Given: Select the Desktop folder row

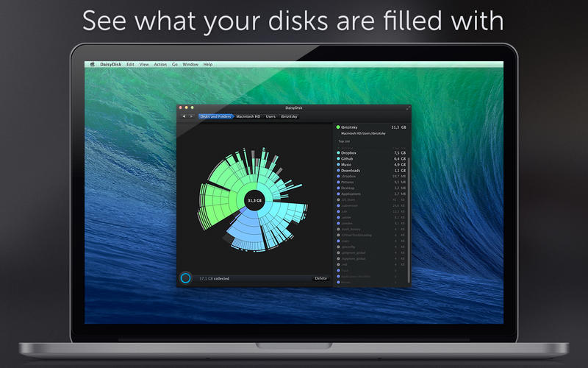Looking at the screenshot, I should click(371, 188).
